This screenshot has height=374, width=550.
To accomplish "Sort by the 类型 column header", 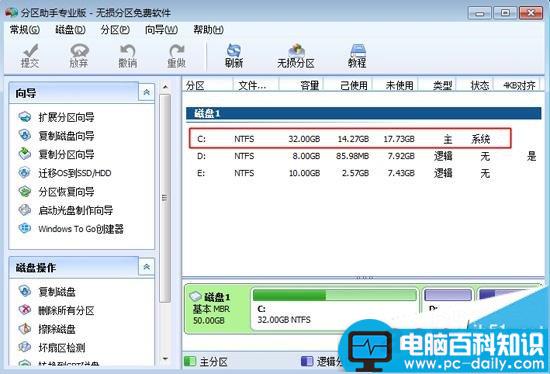I will click(x=437, y=85).
